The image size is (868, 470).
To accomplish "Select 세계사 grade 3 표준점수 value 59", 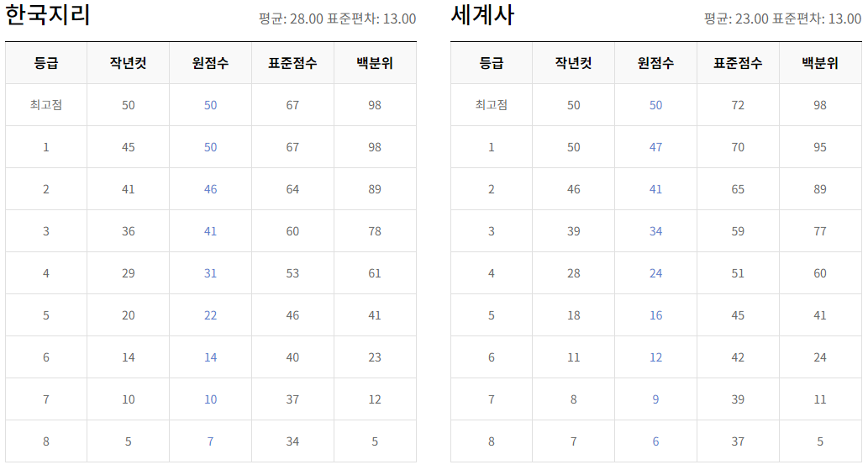I will (x=738, y=231).
